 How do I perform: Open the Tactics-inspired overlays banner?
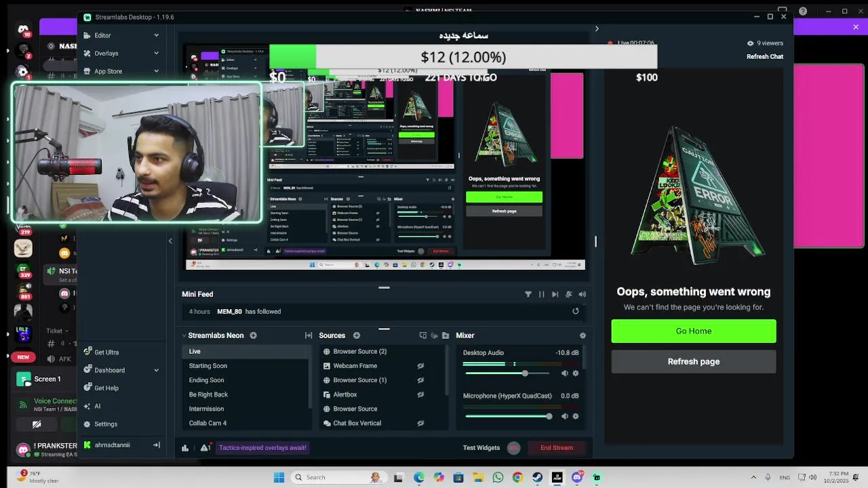262,447
